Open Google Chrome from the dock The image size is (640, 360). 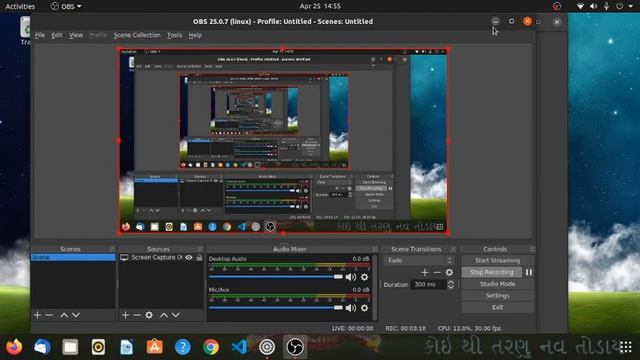[x=211, y=347]
